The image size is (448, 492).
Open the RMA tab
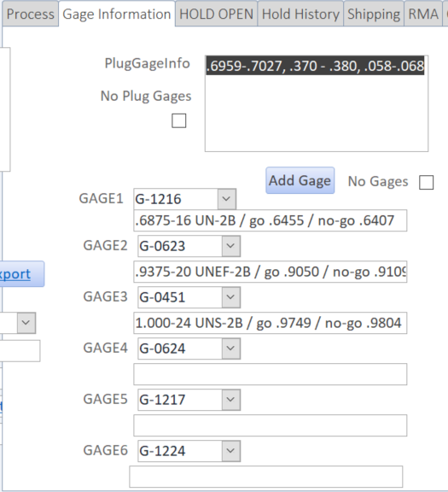pos(423,15)
